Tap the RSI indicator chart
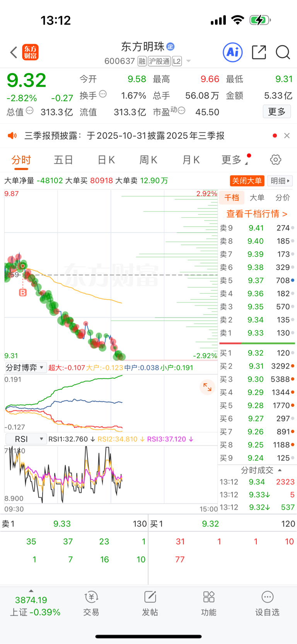This screenshot has height=644, width=297. pyautogui.click(x=111, y=474)
